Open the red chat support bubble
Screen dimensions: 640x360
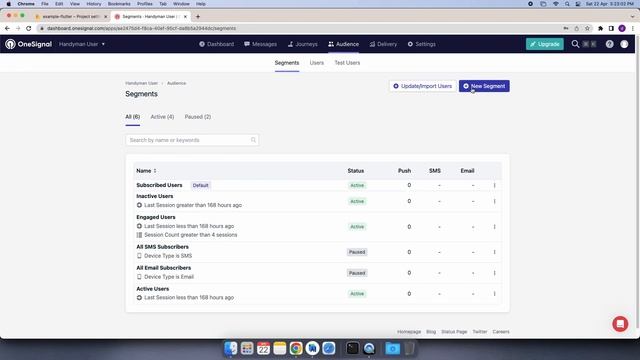[620, 324]
